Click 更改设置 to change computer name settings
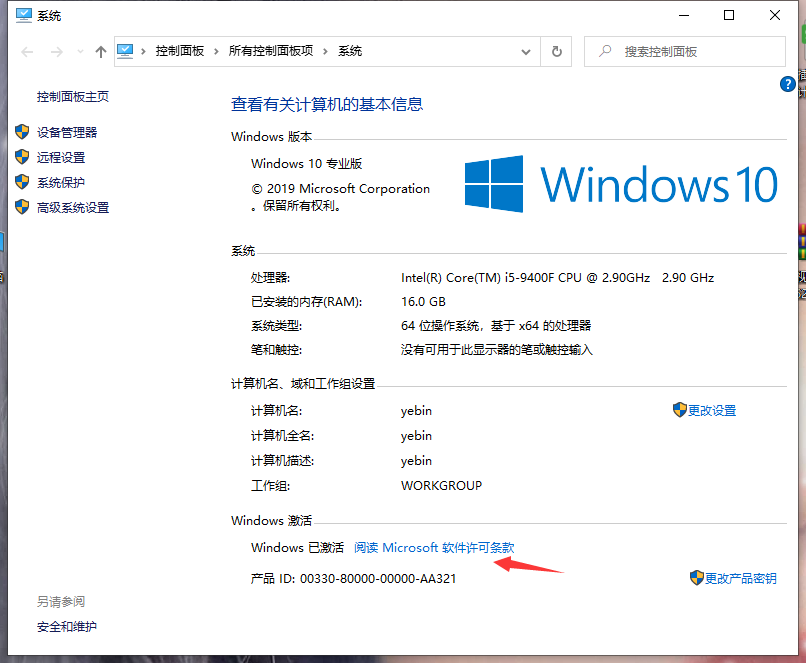806x663 pixels. 712,410
